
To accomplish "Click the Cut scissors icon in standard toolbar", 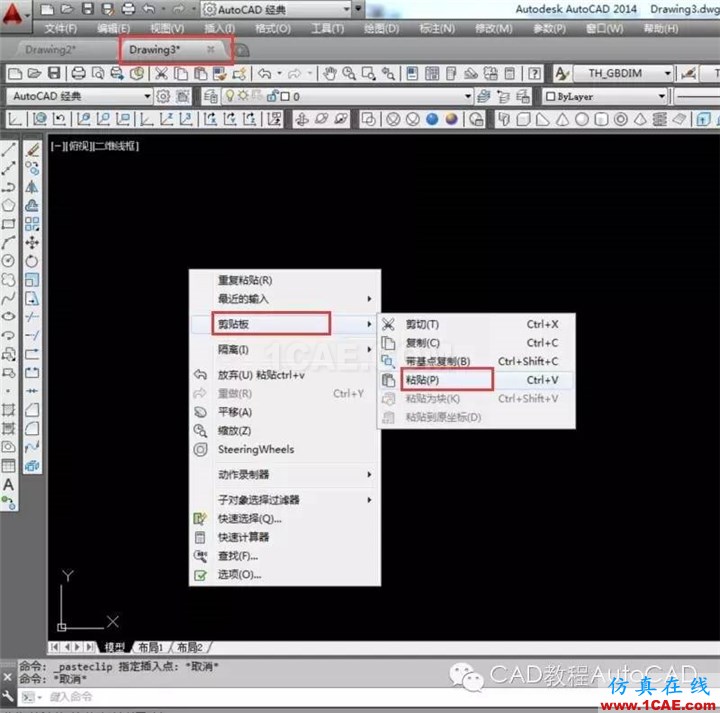I will (161, 73).
